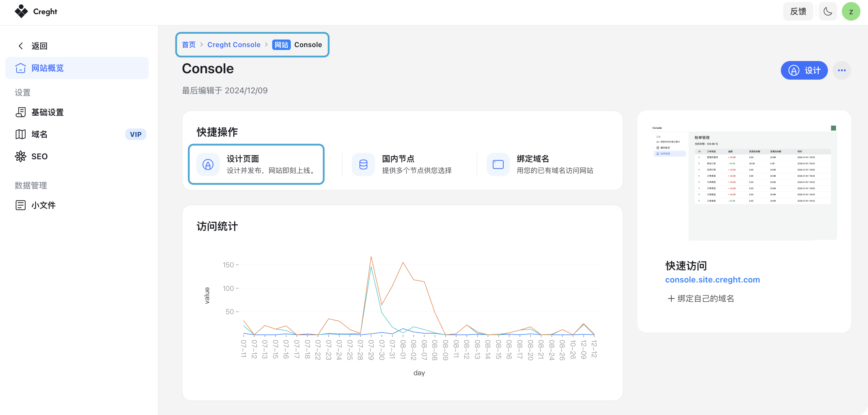The height and width of the screenshot is (415, 868).
Task: Expand the three-dots more options menu
Action: (x=841, y=70)
